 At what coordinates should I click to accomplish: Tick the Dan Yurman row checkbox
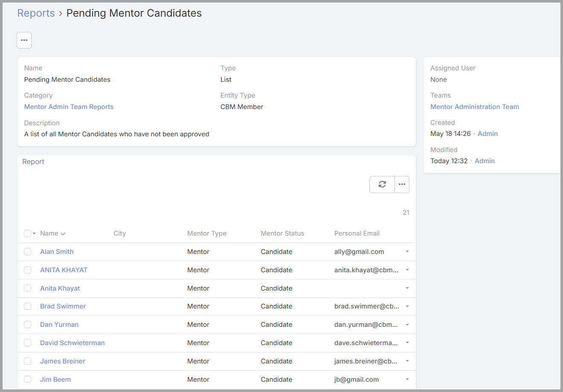click(28, 325)
